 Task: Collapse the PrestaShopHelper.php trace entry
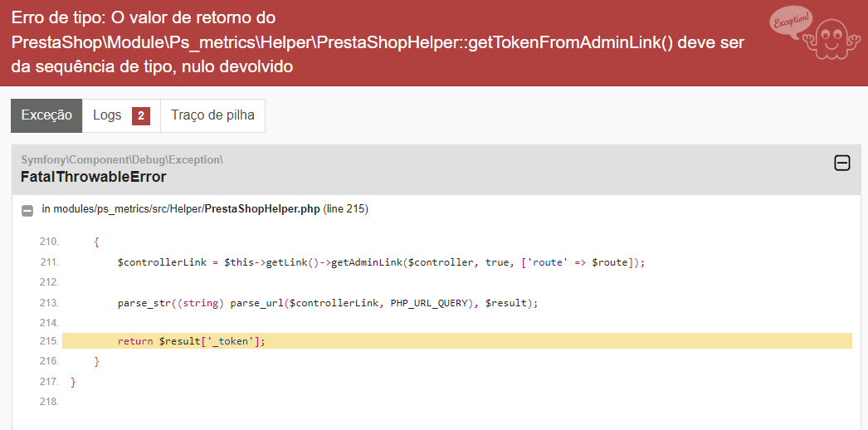tap(27, 210)
